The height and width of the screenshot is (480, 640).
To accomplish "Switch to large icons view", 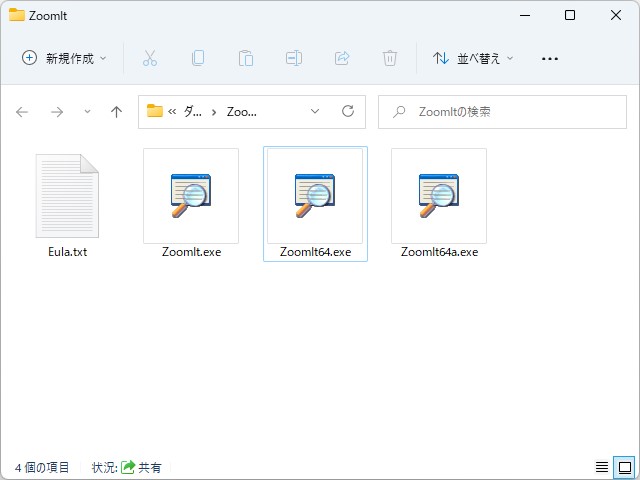I will [624, 467].
